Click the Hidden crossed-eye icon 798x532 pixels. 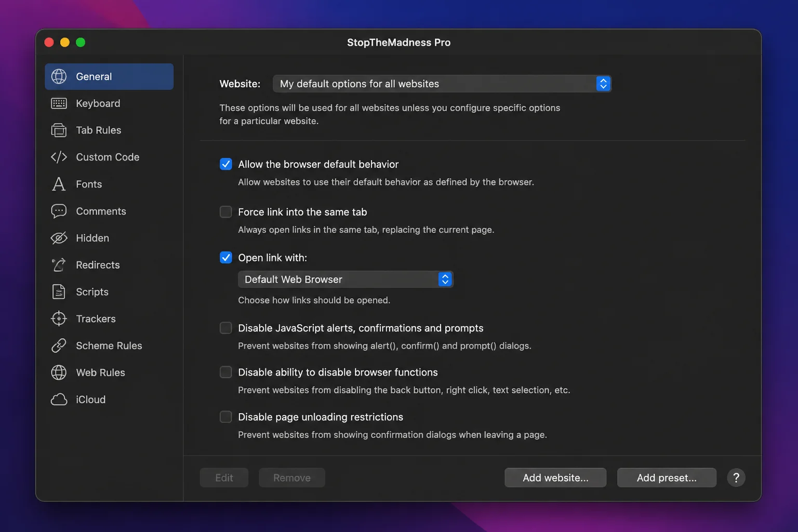59,238
